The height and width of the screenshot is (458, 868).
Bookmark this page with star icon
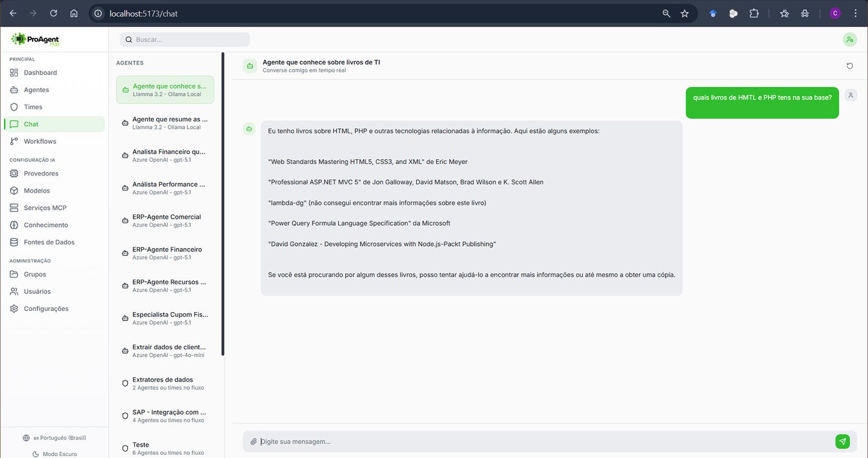click(x=684, y=13)
